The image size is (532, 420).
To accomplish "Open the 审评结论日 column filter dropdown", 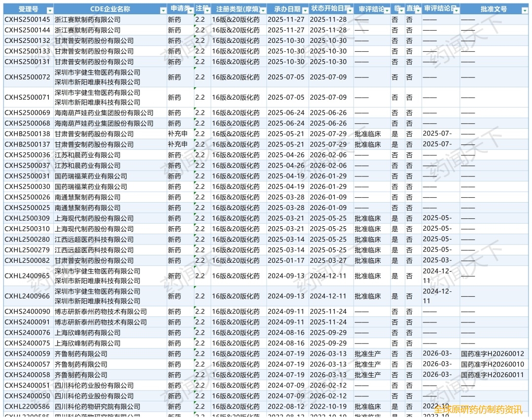I will coord(456,10).
